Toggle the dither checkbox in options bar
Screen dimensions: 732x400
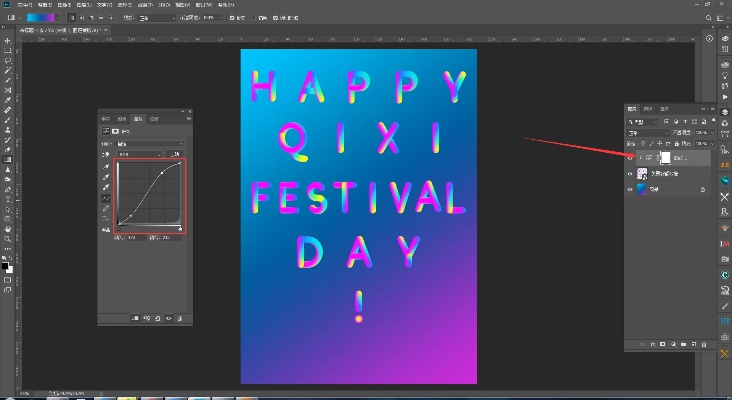(254, 18)
